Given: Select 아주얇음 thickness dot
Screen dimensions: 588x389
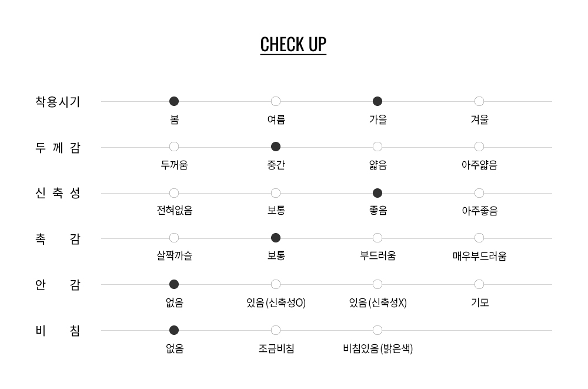Looking at the screenshot, I should tap(479, 147).
